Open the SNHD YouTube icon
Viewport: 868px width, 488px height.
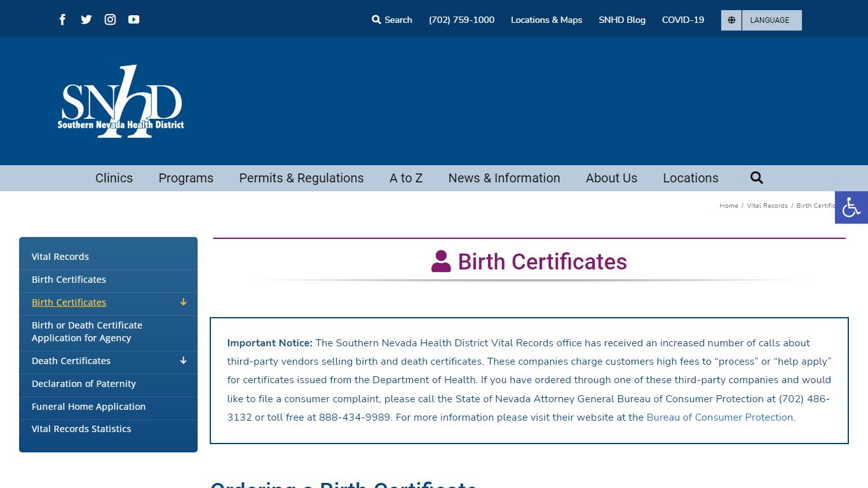pyautogui.click(x=134, y=20)
